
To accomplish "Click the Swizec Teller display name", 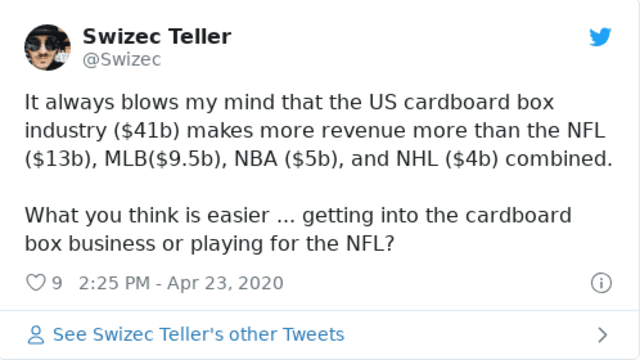I will click(x=157, y=36).
